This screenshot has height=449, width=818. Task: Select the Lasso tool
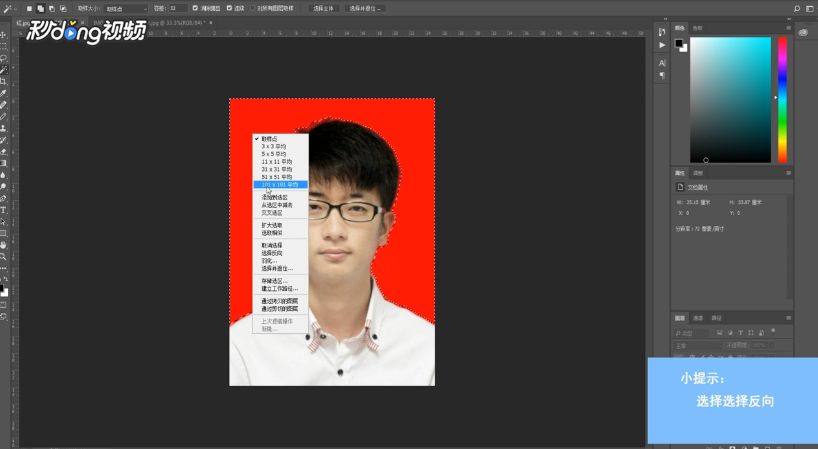(4, 58)
